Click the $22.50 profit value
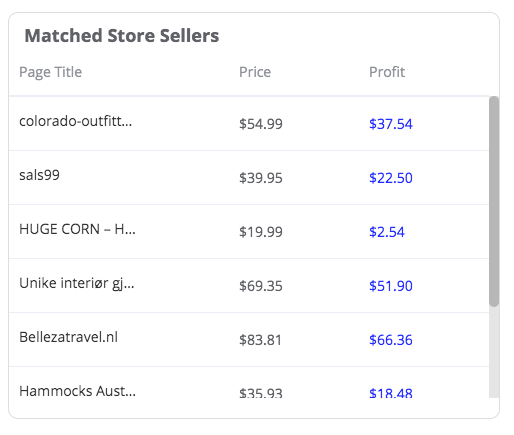The image size is (514, 435). tap(391, 178)
